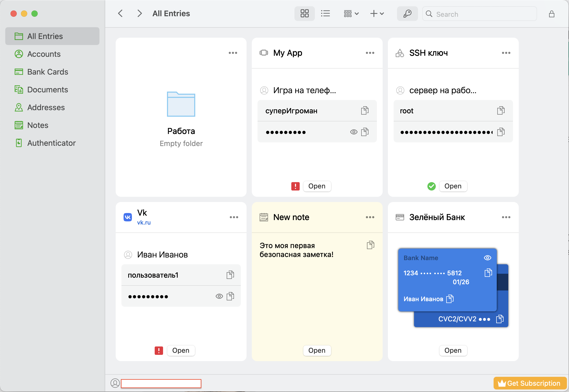569x392 pixels.
Task: Open Notes category
Action: click(52, 125)
